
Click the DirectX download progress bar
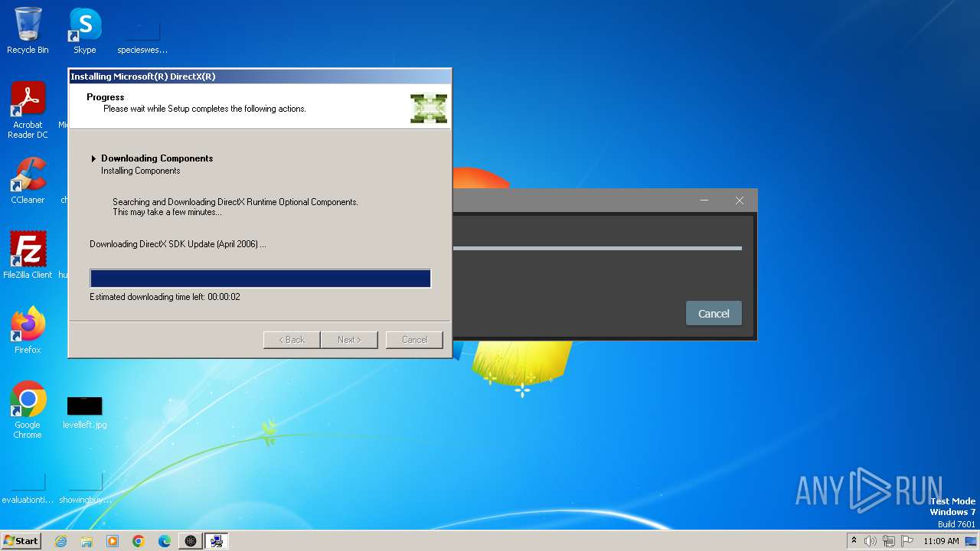260,279
